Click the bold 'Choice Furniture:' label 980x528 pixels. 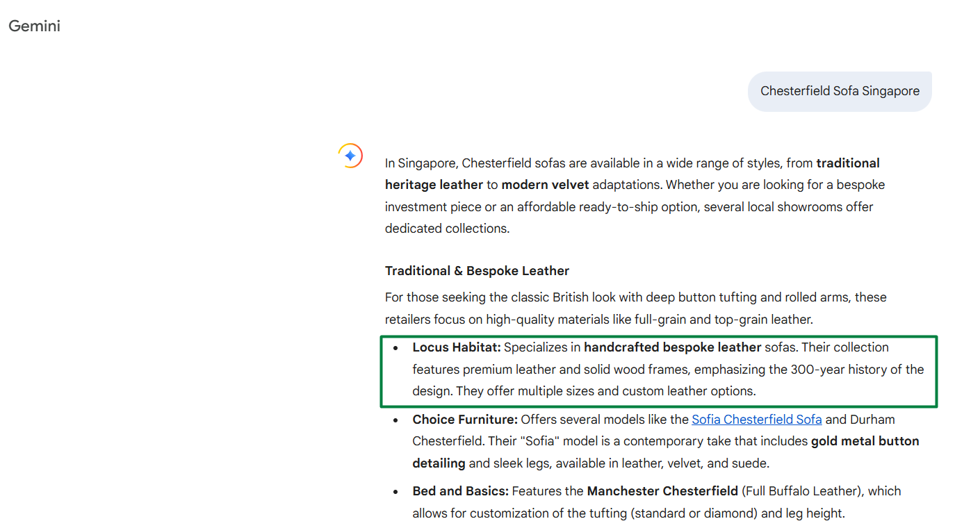tap(464, 420)
